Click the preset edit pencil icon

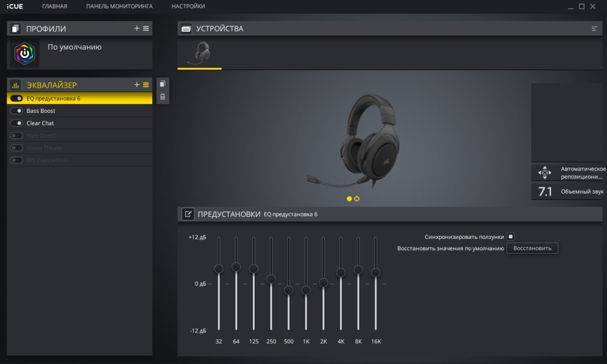(188, 214)
